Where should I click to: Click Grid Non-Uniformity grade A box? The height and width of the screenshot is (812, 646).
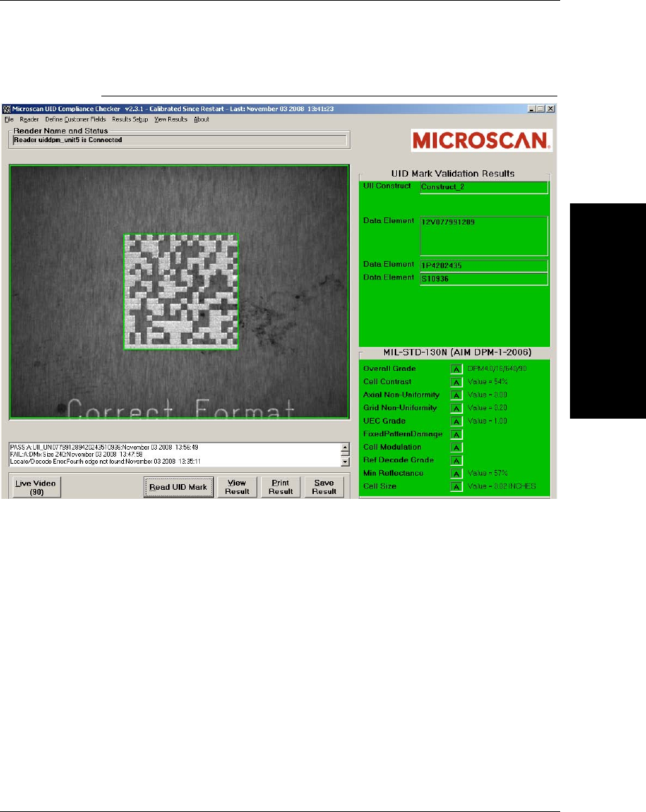456,408
